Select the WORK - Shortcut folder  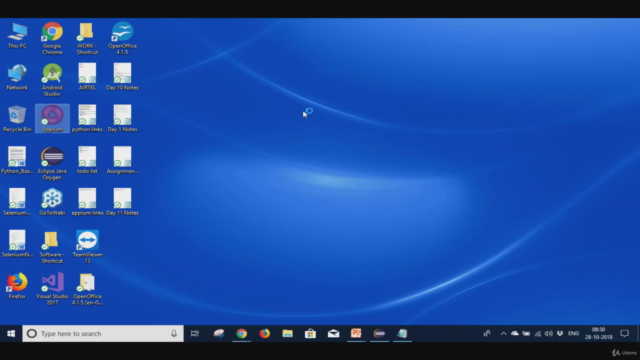87,38
